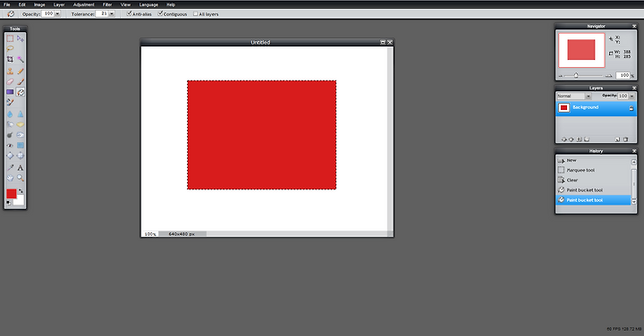
Task: Click the Navigator zoom-out icon
Action: click(561, 76)
